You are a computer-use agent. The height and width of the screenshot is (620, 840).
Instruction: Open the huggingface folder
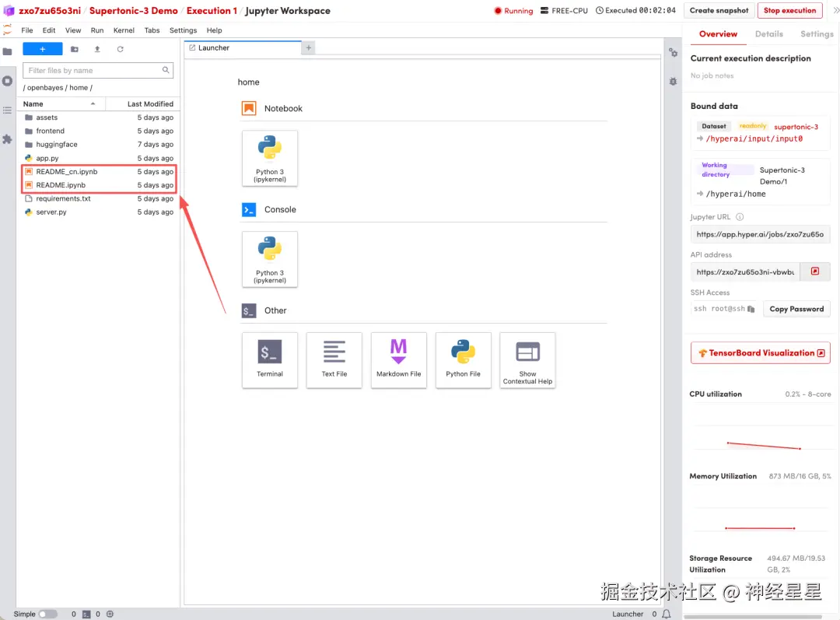pos(99,144)
